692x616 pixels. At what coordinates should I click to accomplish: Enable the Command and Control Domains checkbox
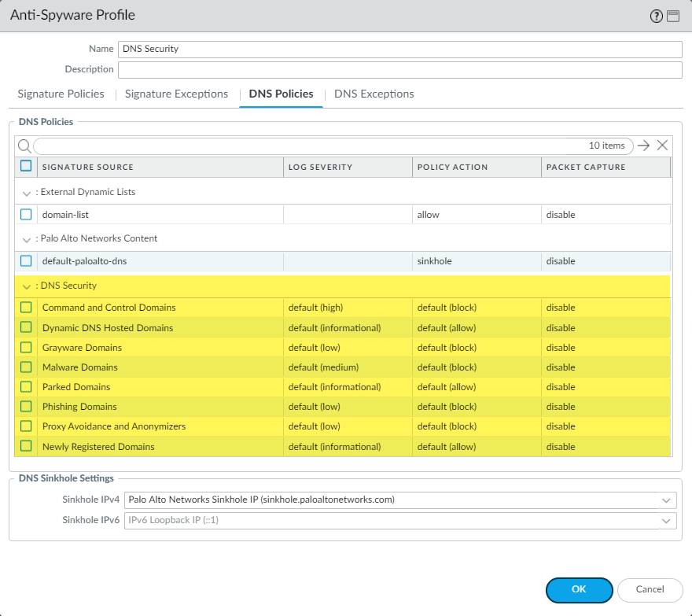(26, 308)
